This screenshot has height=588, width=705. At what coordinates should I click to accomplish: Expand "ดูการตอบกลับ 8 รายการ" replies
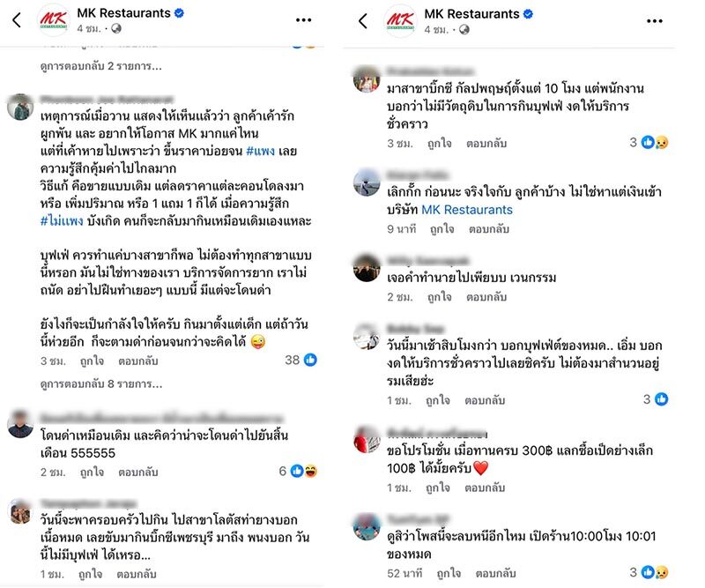pos(101,385)
